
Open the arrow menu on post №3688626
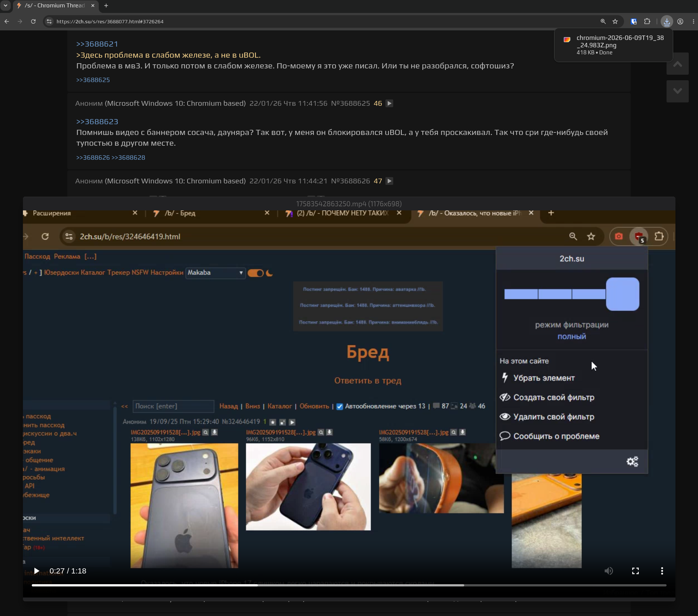coord(389,181)
